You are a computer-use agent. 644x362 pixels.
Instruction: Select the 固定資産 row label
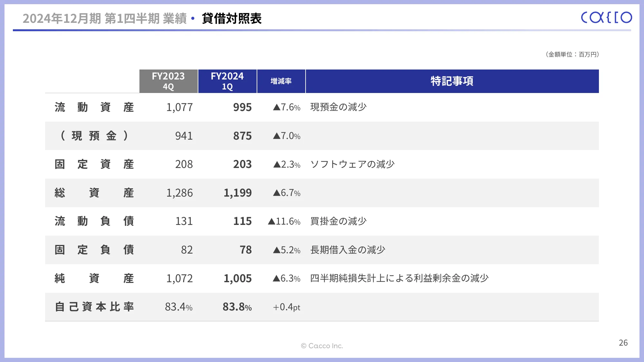(94, 164)
